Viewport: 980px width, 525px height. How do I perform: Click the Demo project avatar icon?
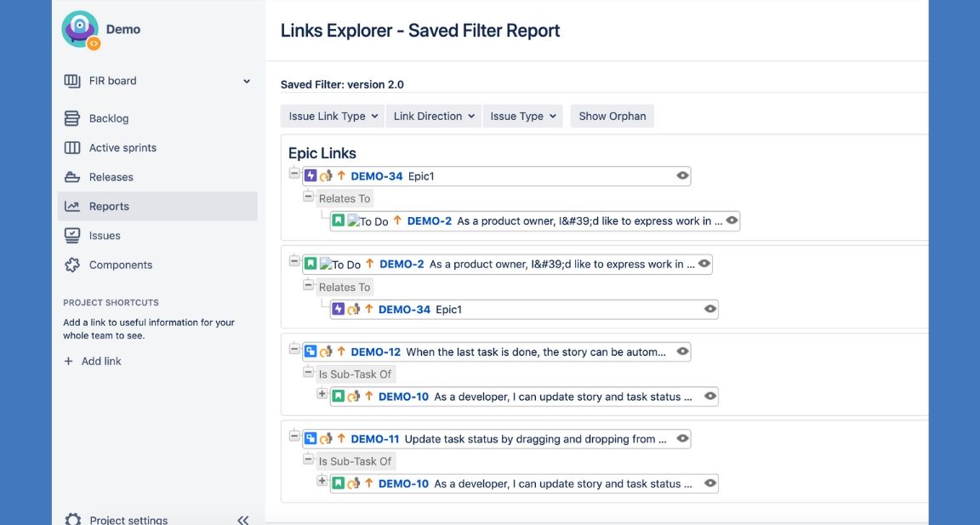click(x=80, y=29)
